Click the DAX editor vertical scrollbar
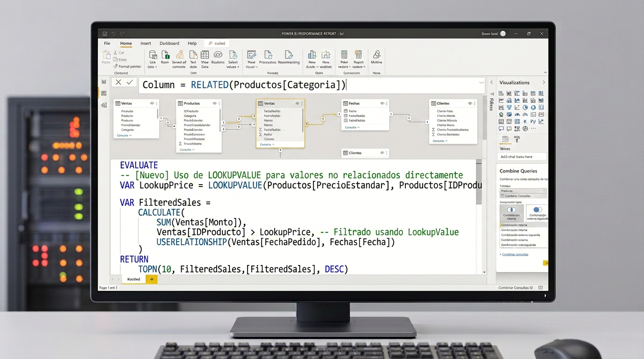Screen dimensions: 644x359 click(479, 183)
